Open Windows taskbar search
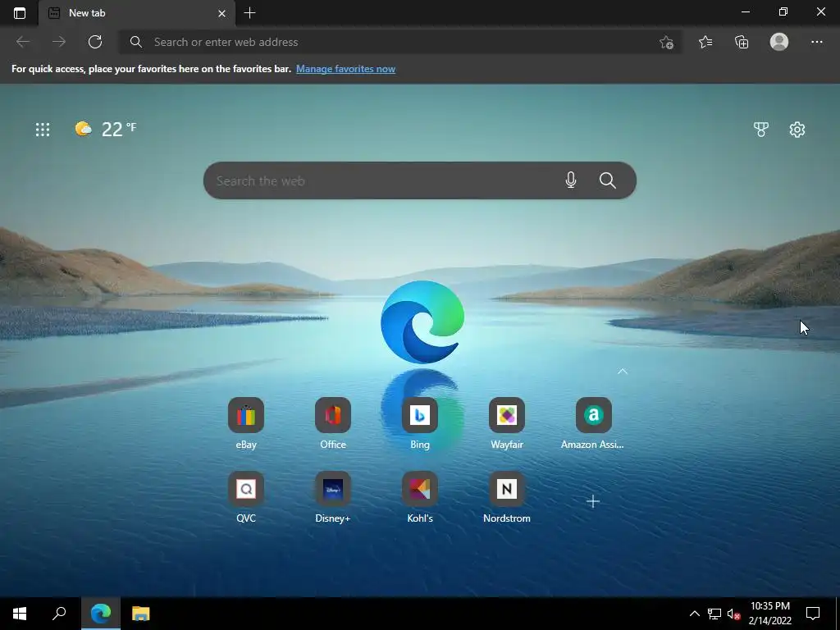Screen dimensions: 840x630 pos(59,614)
